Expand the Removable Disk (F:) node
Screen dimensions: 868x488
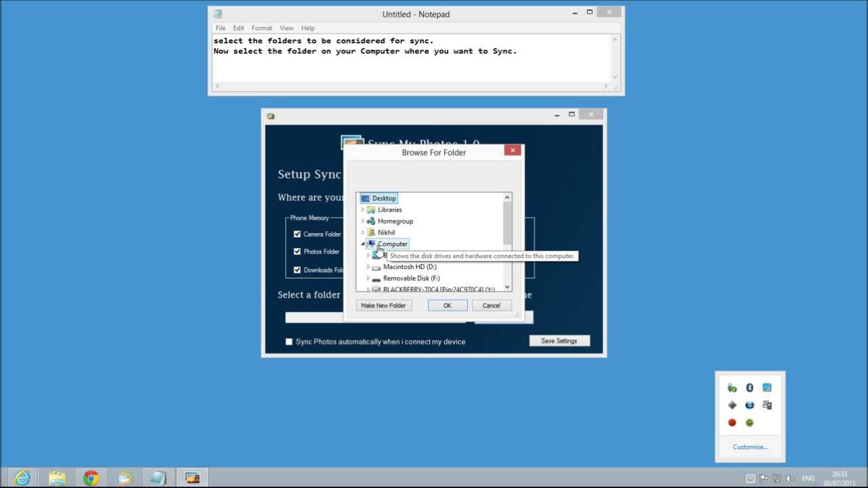(368, 279)
